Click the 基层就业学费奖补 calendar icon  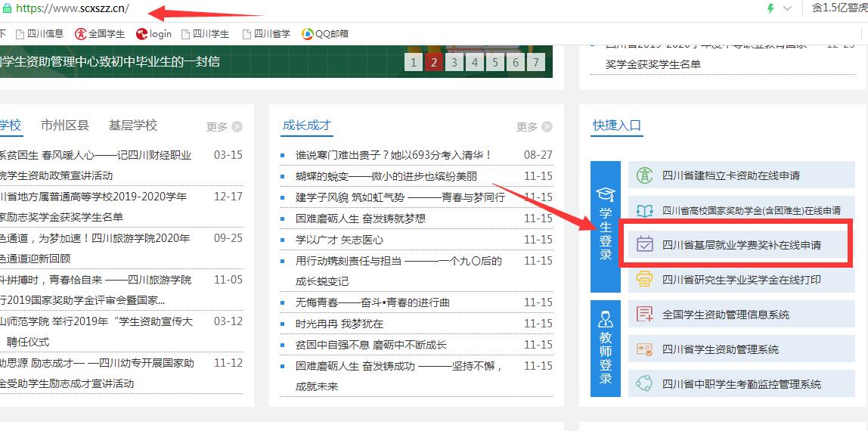pos(644,244)
